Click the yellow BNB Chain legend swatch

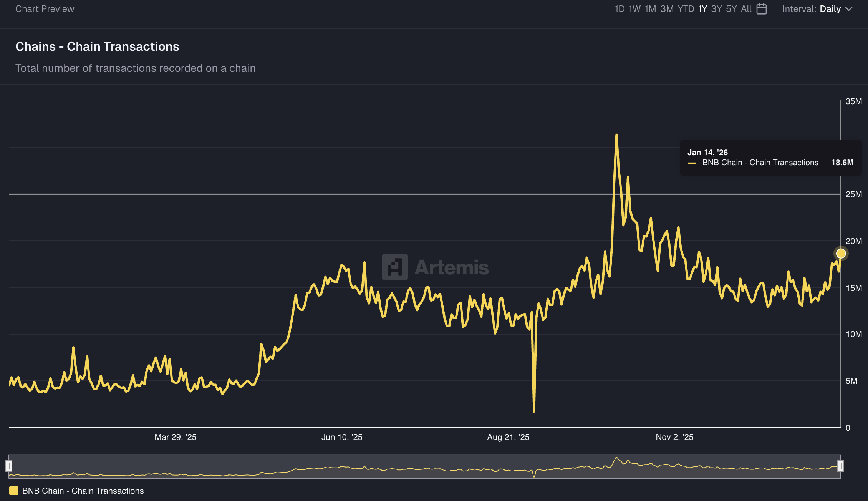coord(14,491)
